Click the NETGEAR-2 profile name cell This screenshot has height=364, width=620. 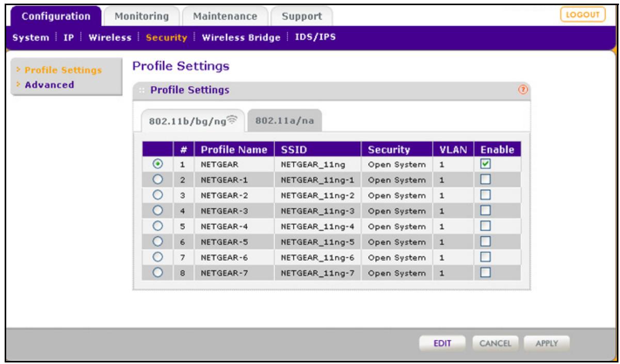pyautogui.click(x=233, y=196)
